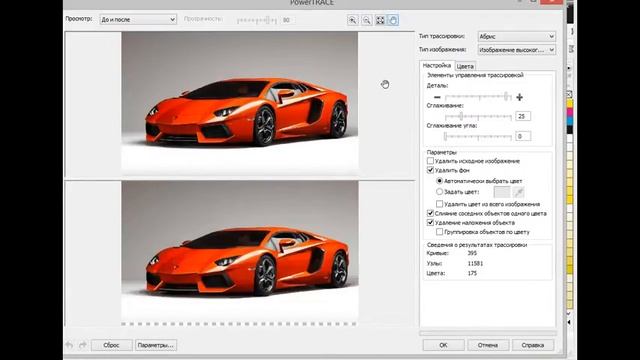
Task: Switch to the Настройка tab
Action: [436, 65]
